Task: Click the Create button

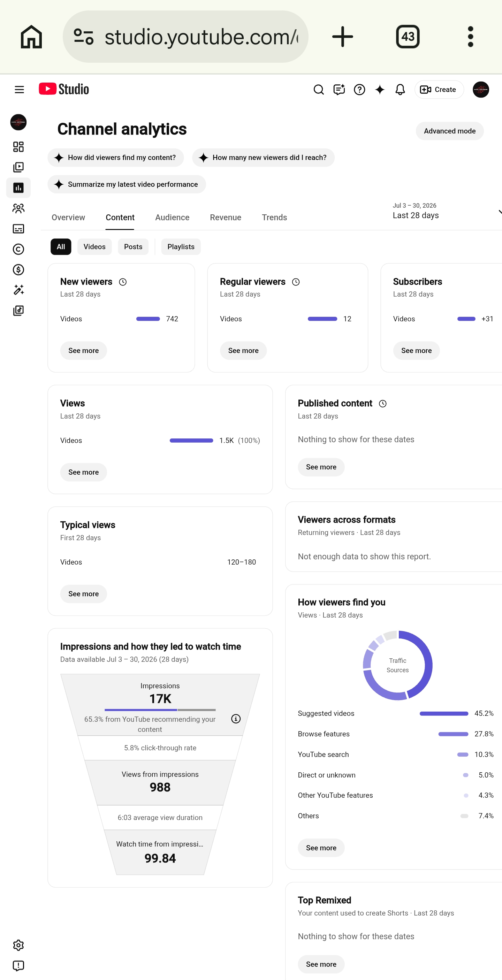Action: (439, 90)
